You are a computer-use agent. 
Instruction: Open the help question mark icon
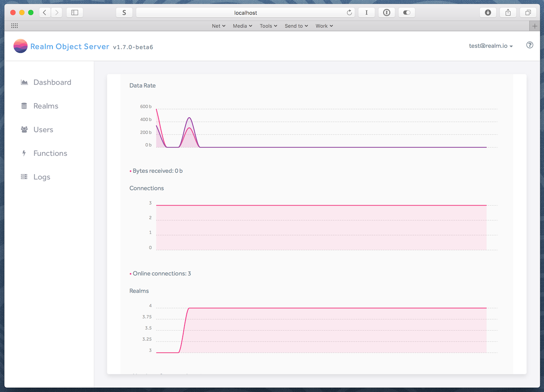tap(530, 45)
